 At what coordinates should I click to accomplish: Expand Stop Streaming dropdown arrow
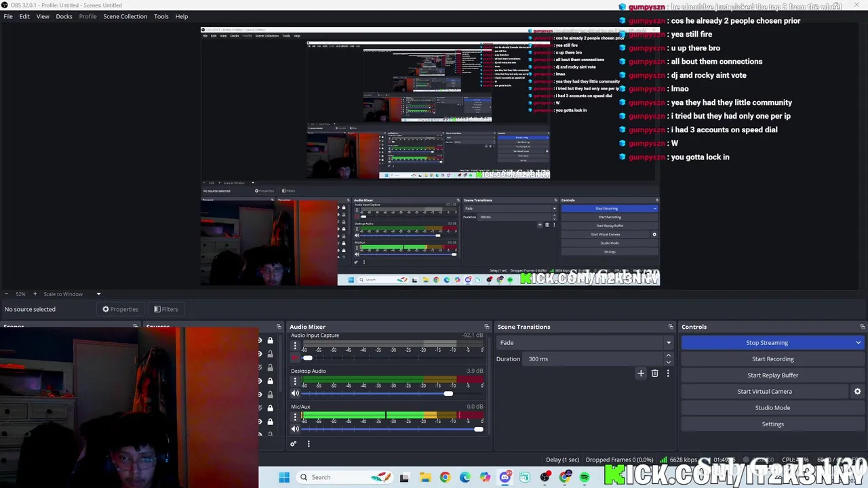pyautogui.click(x=859, y=343)
